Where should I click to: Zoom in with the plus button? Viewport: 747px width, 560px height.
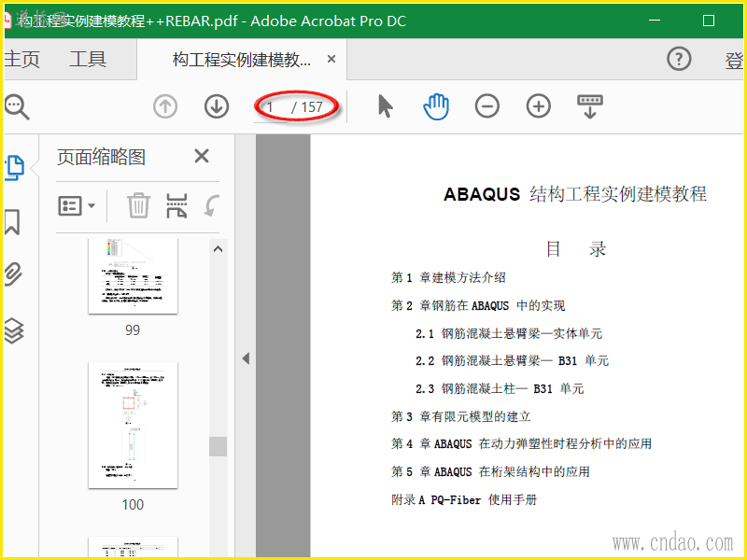(x=539, y=105)
